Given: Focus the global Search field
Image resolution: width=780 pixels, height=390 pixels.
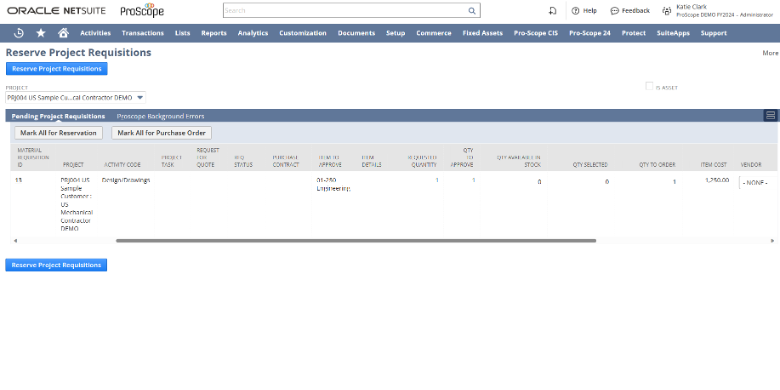Looking at the screenshot, I should click(345, 10).
